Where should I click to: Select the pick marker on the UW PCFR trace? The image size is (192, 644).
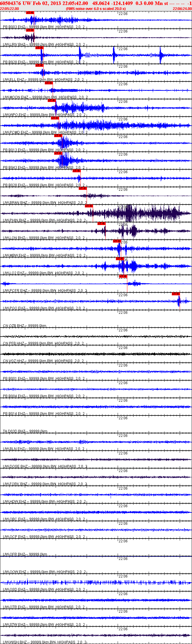pos(123,276)
